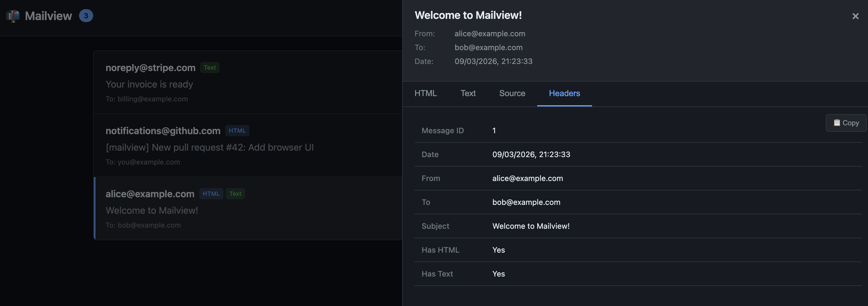Click the Date value in the headers table
This screenshot has width=868, height=306.
pos(531,154)
